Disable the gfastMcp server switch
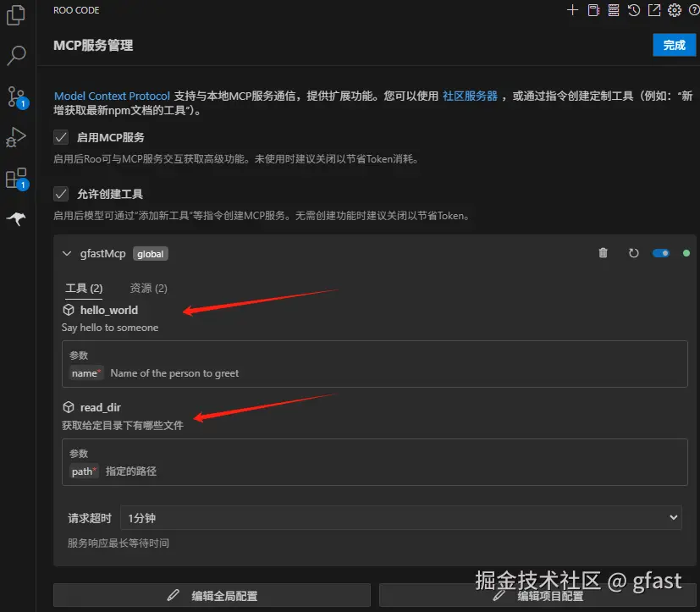Viewport: 700px width, 612px height. click(x=661, y=253)
